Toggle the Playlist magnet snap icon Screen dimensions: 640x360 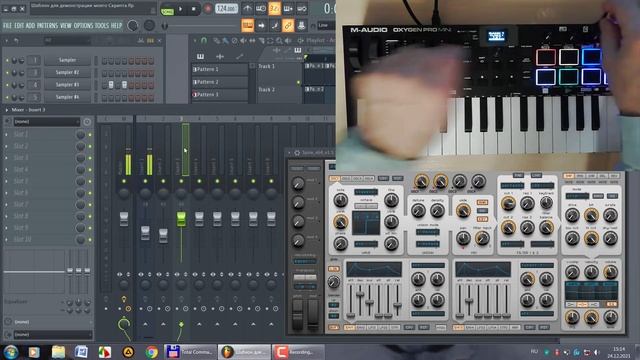[204, 40]
